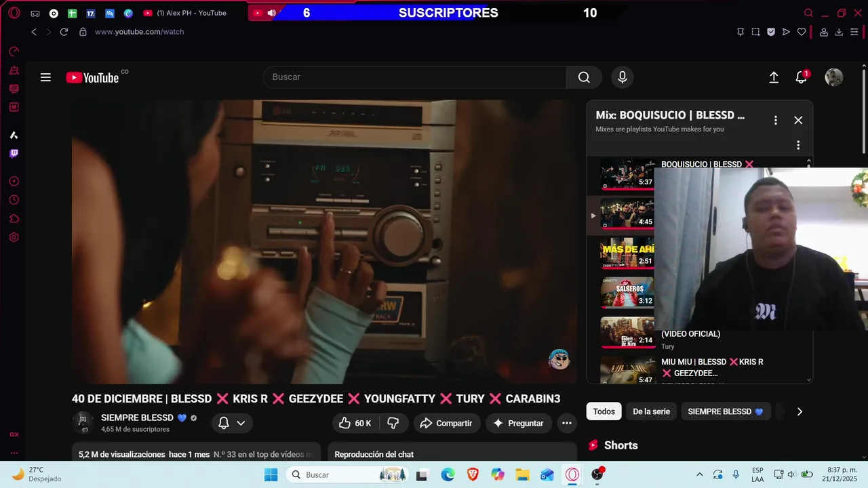The image size is (868, 488).
Task: Open the mix playlist header options menu
Action: tap(776, 120)
